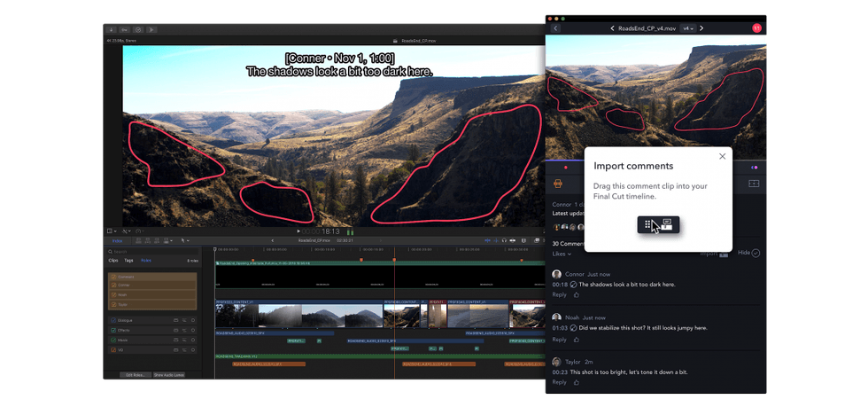Switch to the Roles tab in the index
The height and width of the screenshot is (407, 868).
(145, 260)
